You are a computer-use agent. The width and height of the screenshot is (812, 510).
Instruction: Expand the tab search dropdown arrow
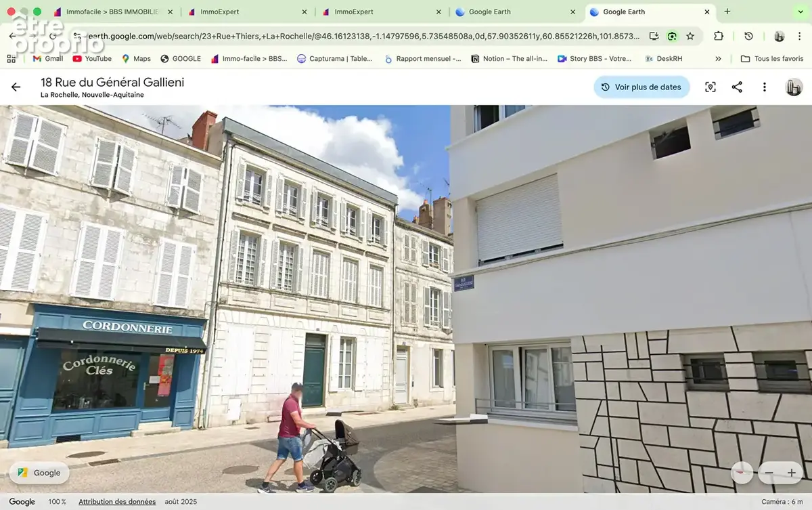point(801,12)
